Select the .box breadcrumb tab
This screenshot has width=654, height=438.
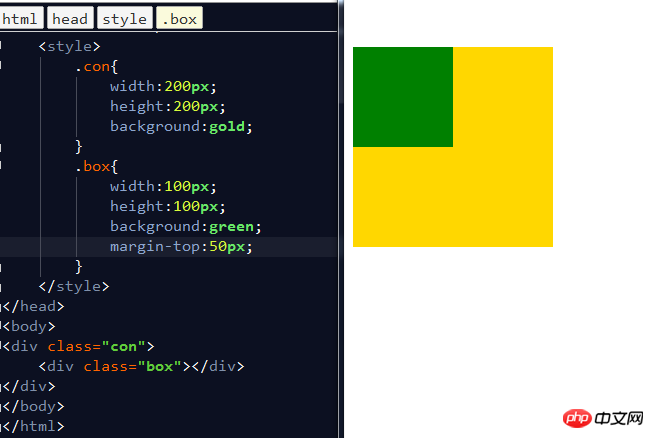click(179, 18)
